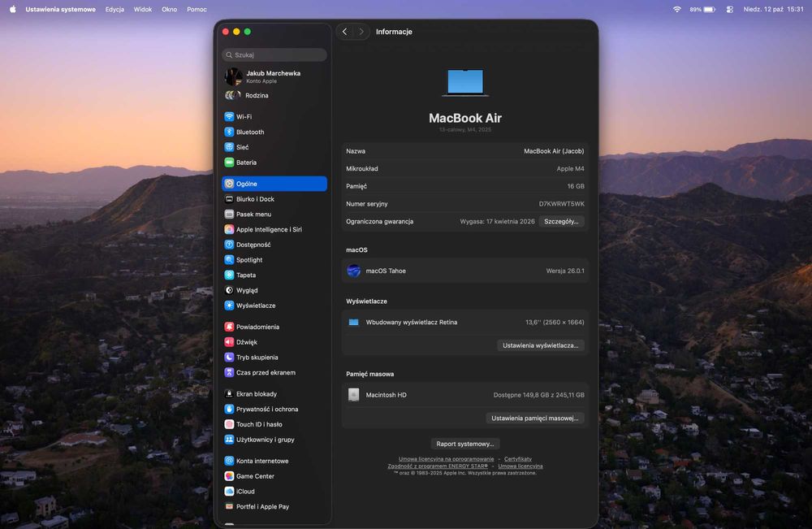Click the Raport systemowy... button

[x=465, y=444]
